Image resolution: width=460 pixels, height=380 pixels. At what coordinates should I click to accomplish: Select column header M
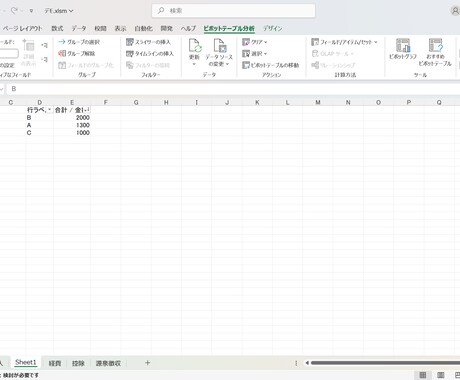(318, 102)
